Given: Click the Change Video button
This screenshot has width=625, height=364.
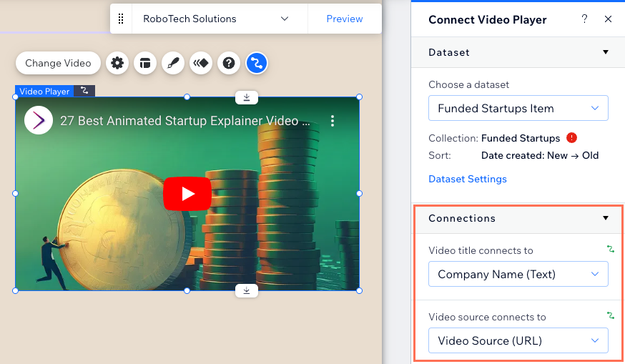Looking at the screenshot, I should coord(58,63).
